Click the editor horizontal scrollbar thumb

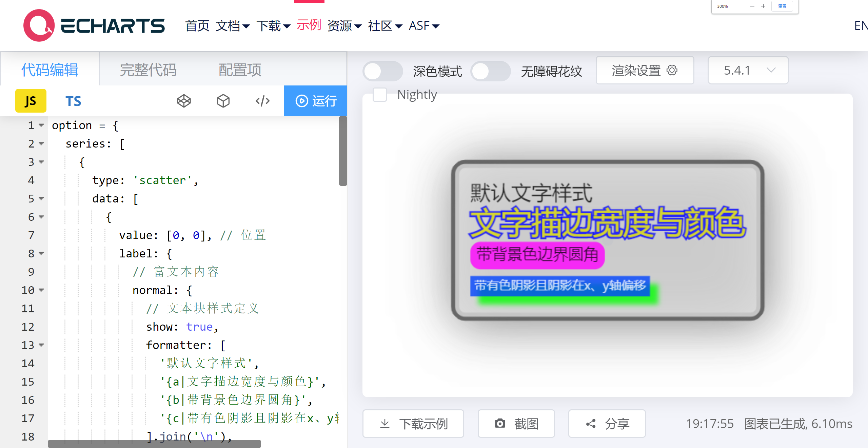point(154,444)
